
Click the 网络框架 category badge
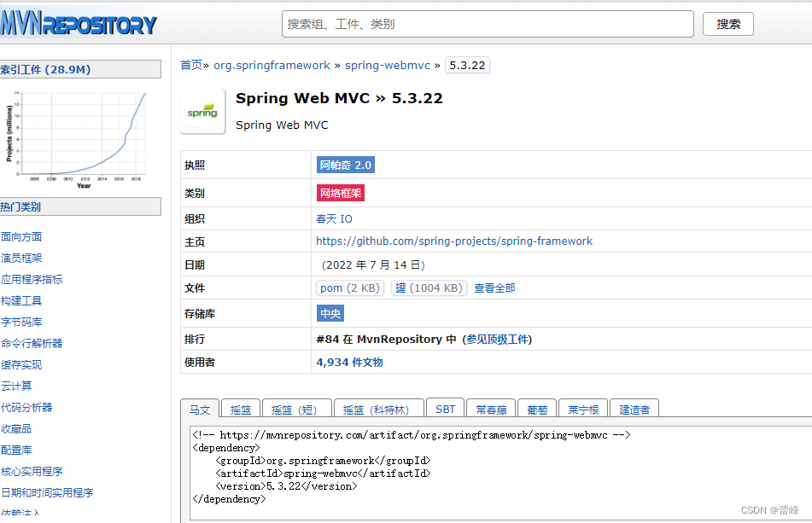(x=340, y=194)
